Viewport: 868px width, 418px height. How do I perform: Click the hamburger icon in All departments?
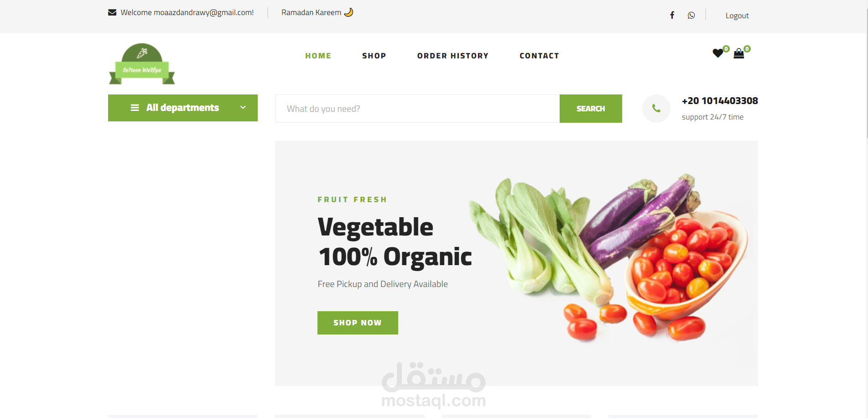[x=135, y=108]
